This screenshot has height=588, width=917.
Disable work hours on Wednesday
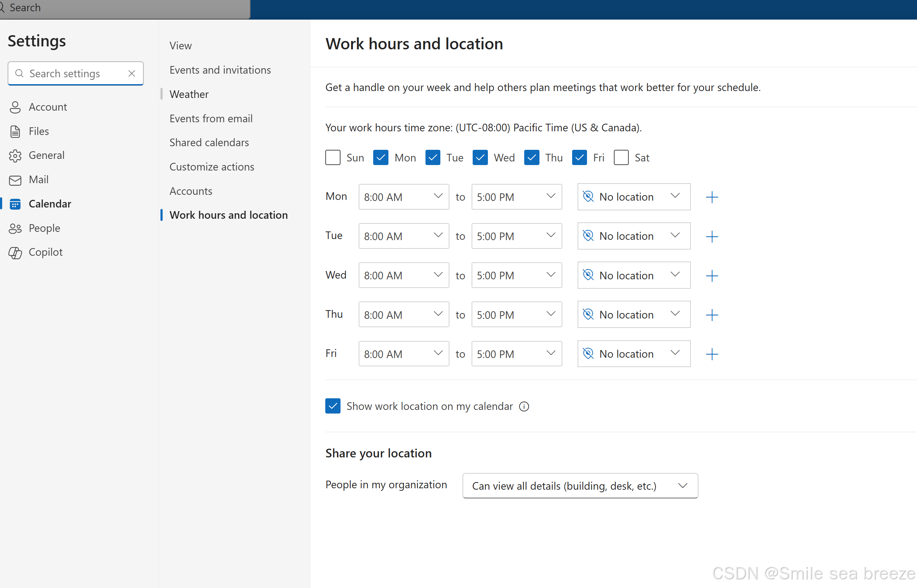coord(480,157)
